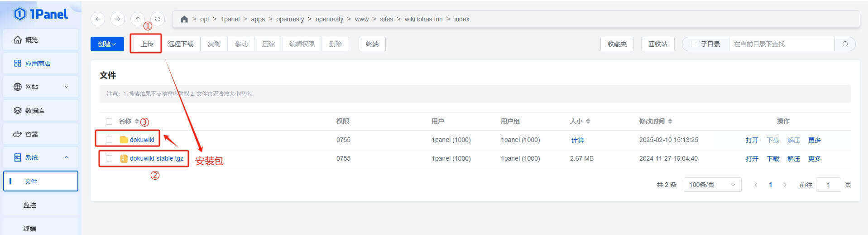Image resolution: width=868 pixels, height=235 pixels.
Task: Click the home icon in breadcrumb path
Action: pos(184,19)
